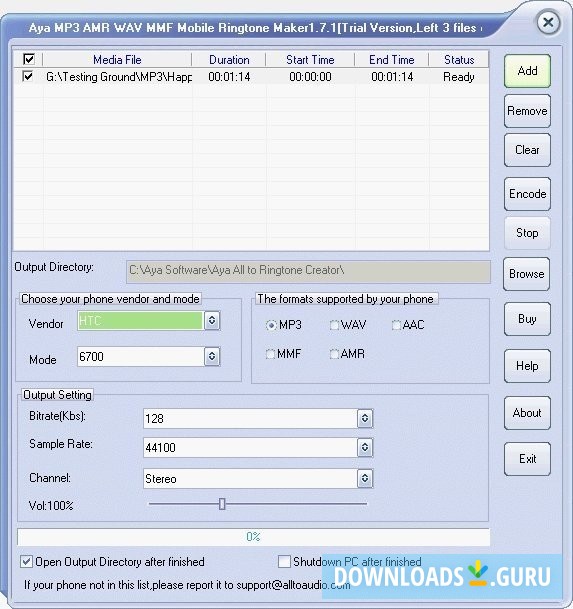Remove the selected media file
The width and height of the screenshot is (573, 609).
pos(527,111)
